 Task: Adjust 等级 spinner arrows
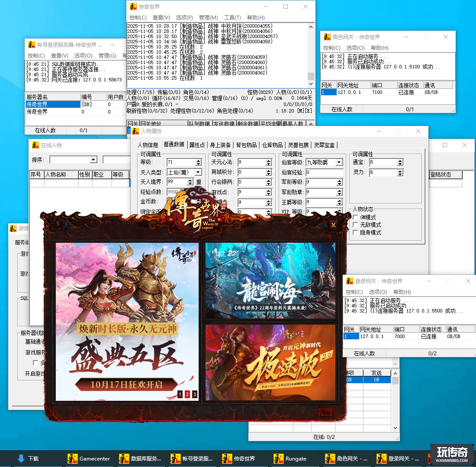pos(199,162)
